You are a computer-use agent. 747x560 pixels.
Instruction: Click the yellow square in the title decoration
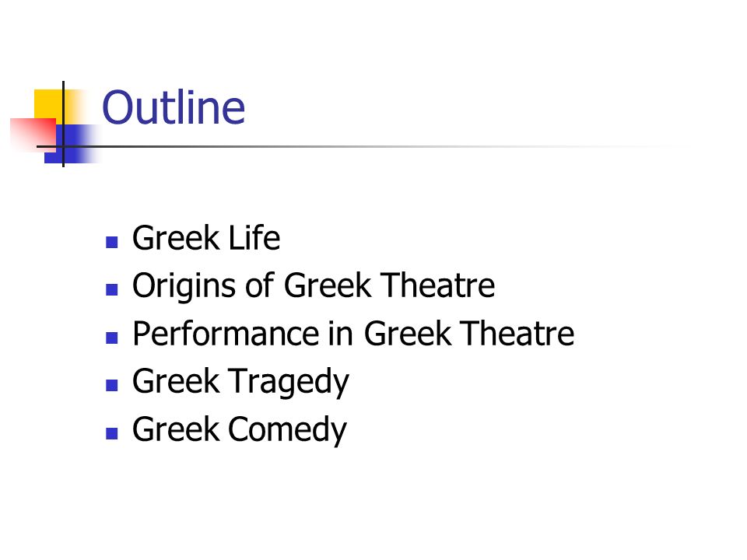(50, 106)
